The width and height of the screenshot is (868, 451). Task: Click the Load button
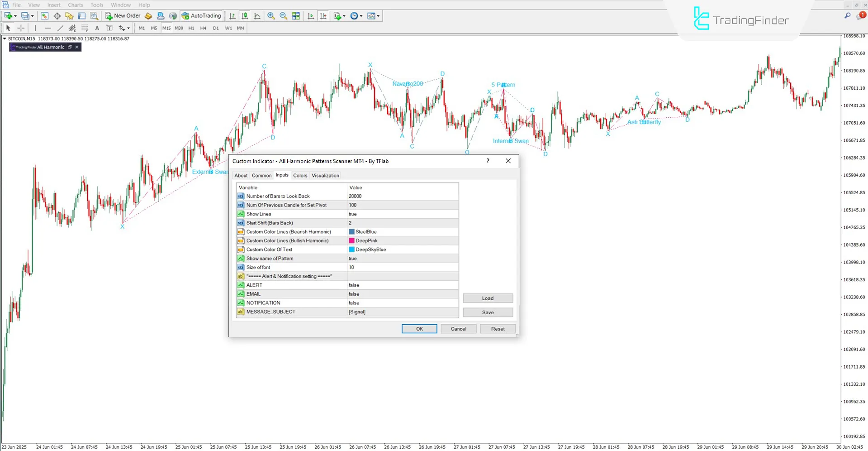pos(488,298)
